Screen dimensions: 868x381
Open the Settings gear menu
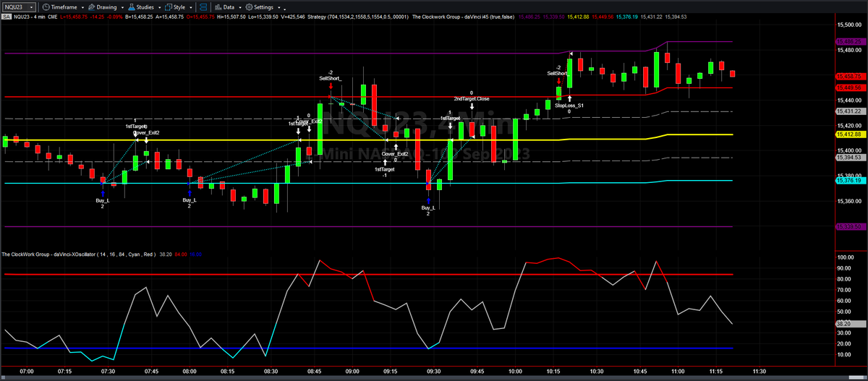(x=258, y=7)
